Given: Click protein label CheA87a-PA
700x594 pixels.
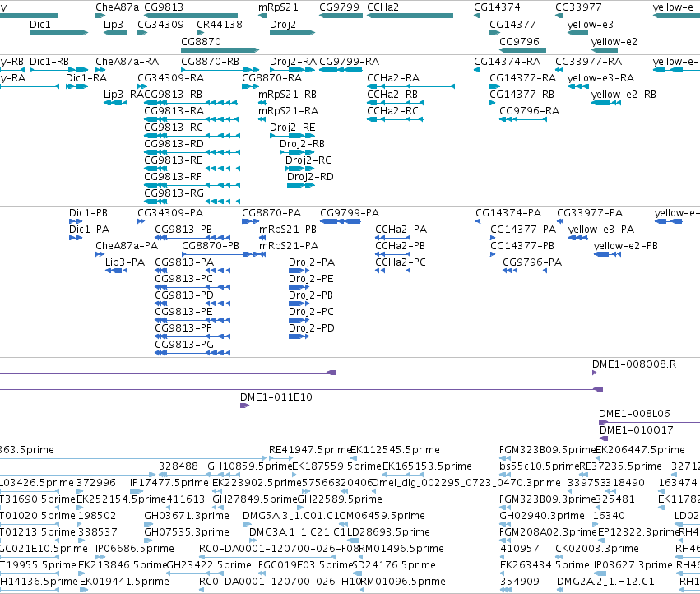Looking at the screenshot, I should [127, 246].
